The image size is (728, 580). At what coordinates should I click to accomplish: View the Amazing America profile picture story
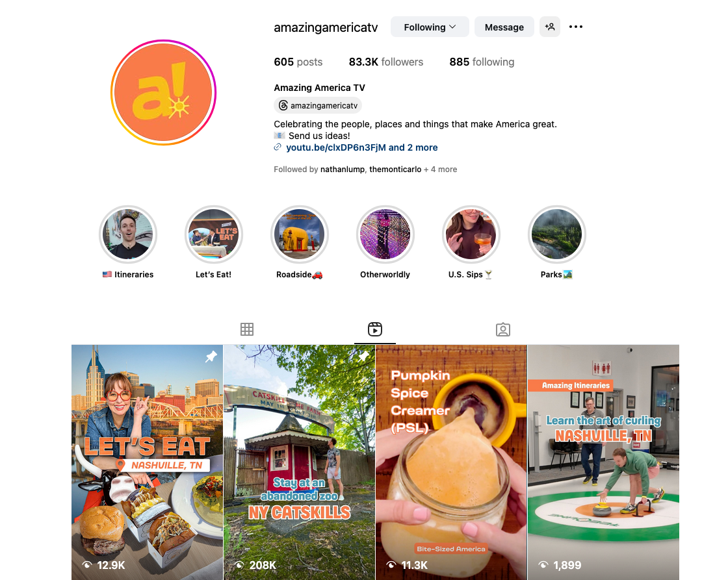(163, 92)
